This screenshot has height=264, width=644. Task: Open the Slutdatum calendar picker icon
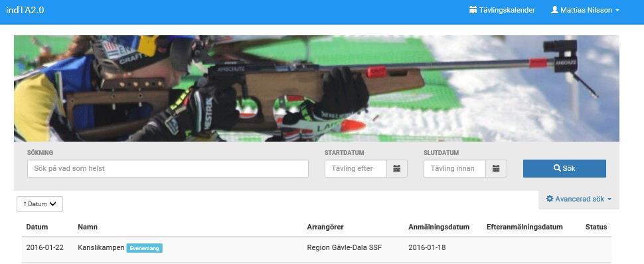click(496, 169)
